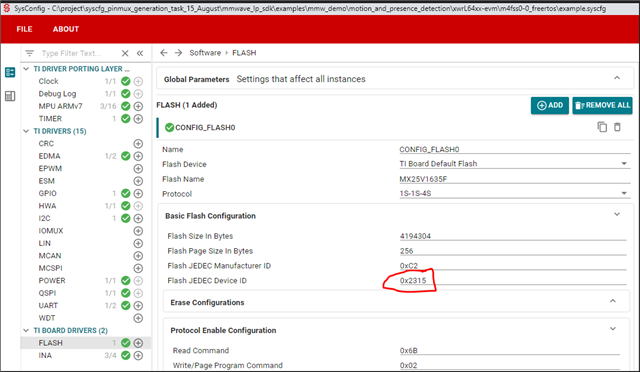This screenshot has width=640, height=372.
Task: Edit the Flash Size In Bytes value
Action: point(513,236)
